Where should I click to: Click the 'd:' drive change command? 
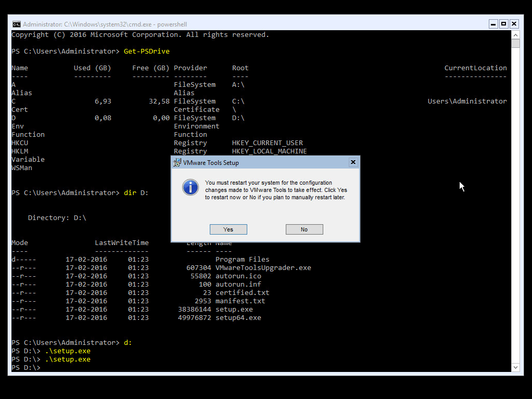128,343
